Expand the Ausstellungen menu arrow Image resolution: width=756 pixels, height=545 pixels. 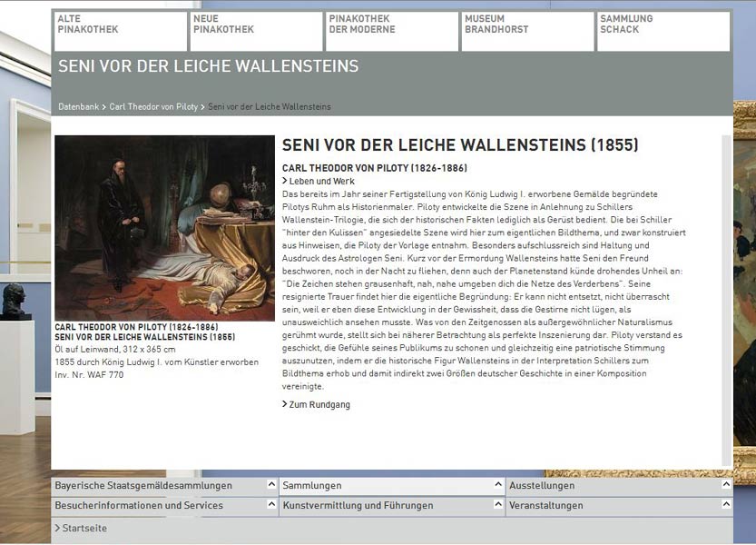(725, 485)
